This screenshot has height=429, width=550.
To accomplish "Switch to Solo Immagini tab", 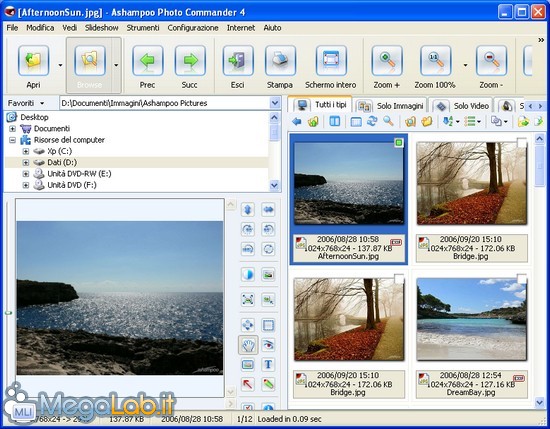I will (391, 105).
